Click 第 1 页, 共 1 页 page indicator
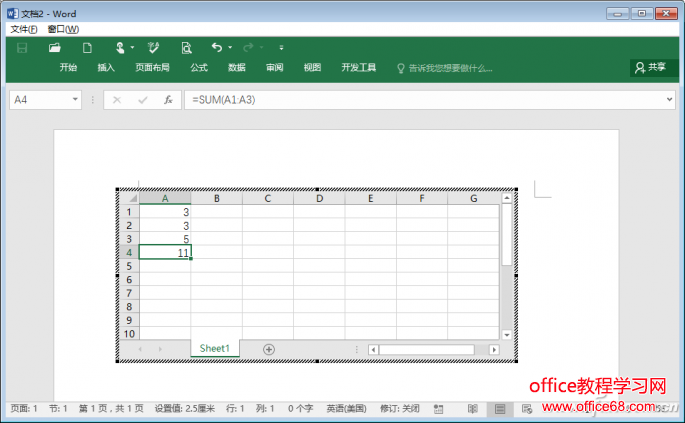Viewport: 685px width, 423px height. tap(111, 409)
